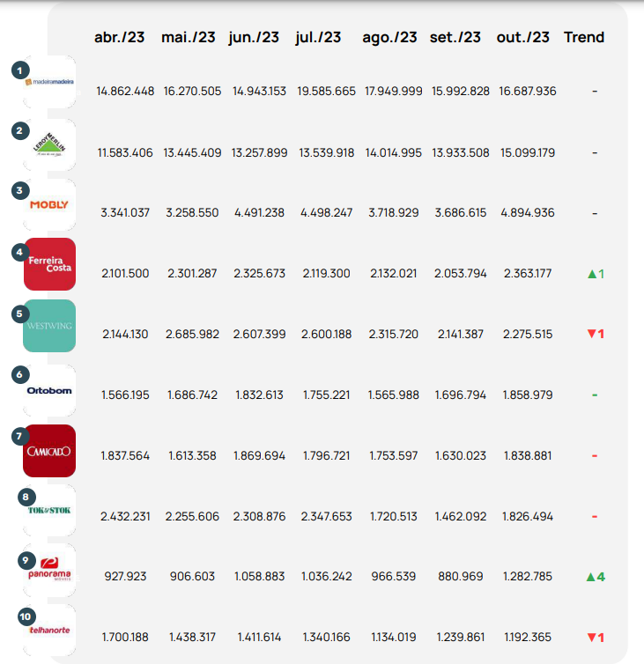
Task: Select the Mobly brand logo
Action: click(49, 204)
